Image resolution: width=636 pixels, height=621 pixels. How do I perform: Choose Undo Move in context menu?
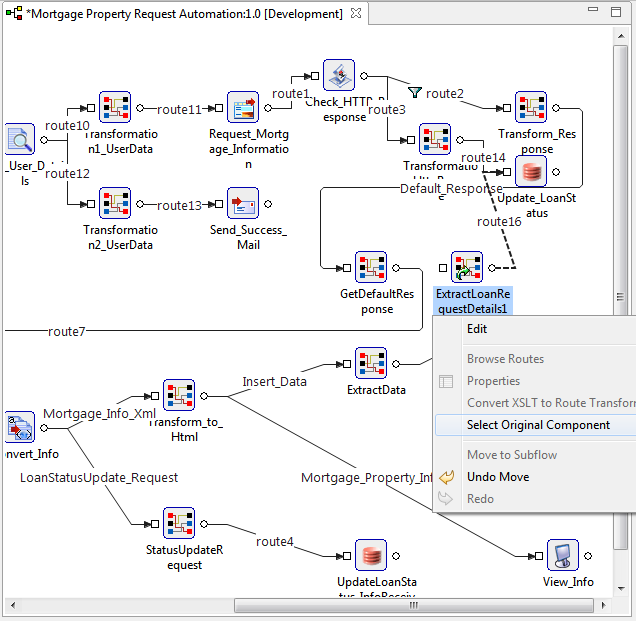click(498, 477)
